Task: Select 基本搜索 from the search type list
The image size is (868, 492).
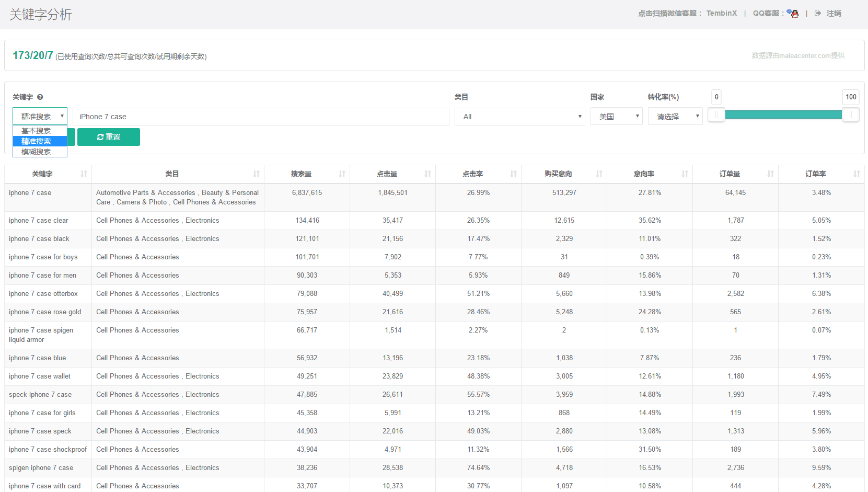Action: [37, 131]
